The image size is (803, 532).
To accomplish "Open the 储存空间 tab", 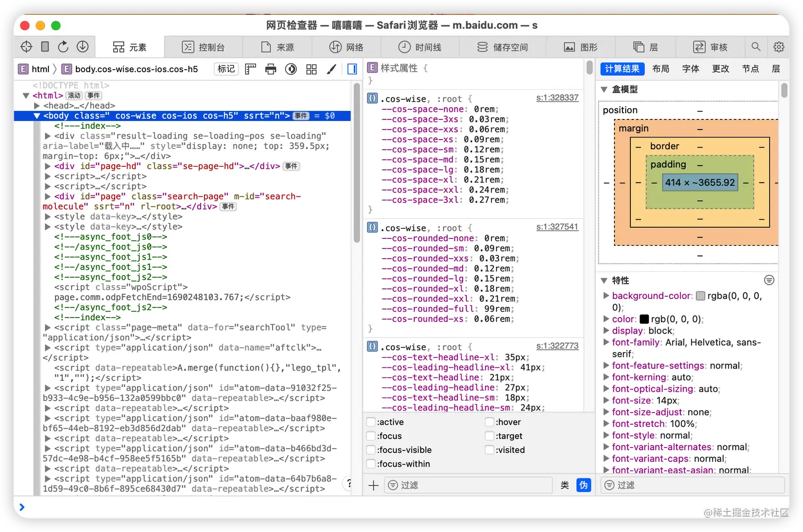I will click(x=502, y=47).
